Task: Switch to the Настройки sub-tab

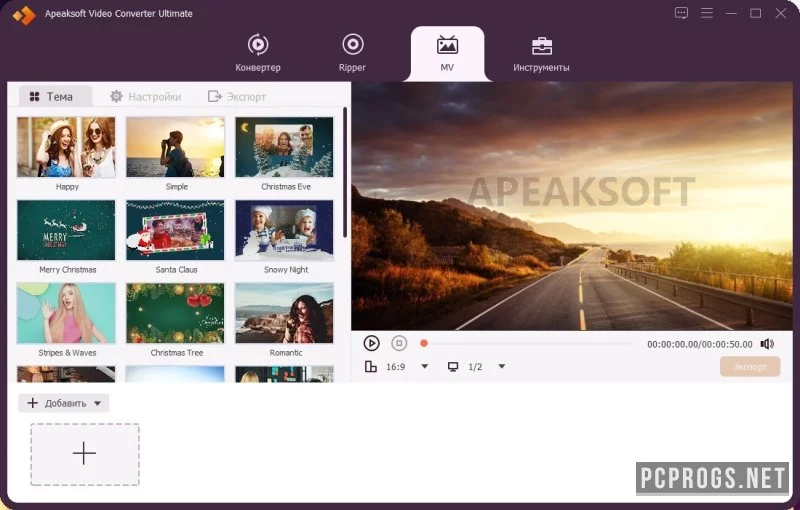Action: coord(146,96)
